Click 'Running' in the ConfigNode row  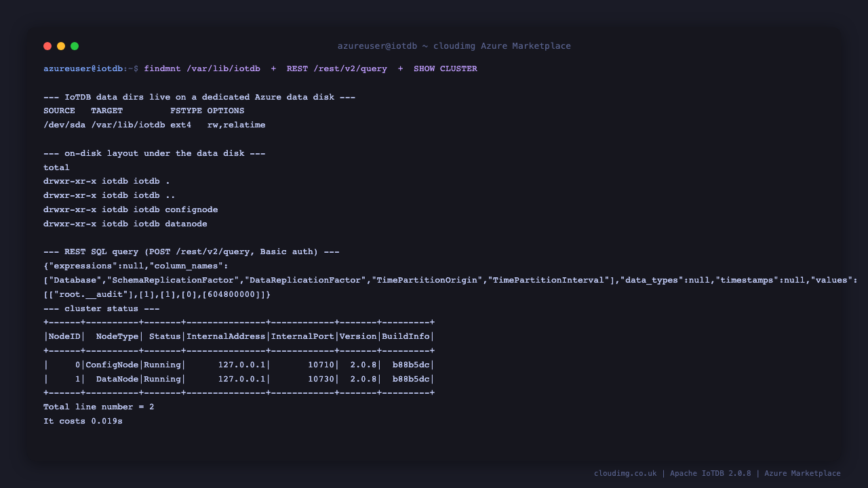point(162,365)
